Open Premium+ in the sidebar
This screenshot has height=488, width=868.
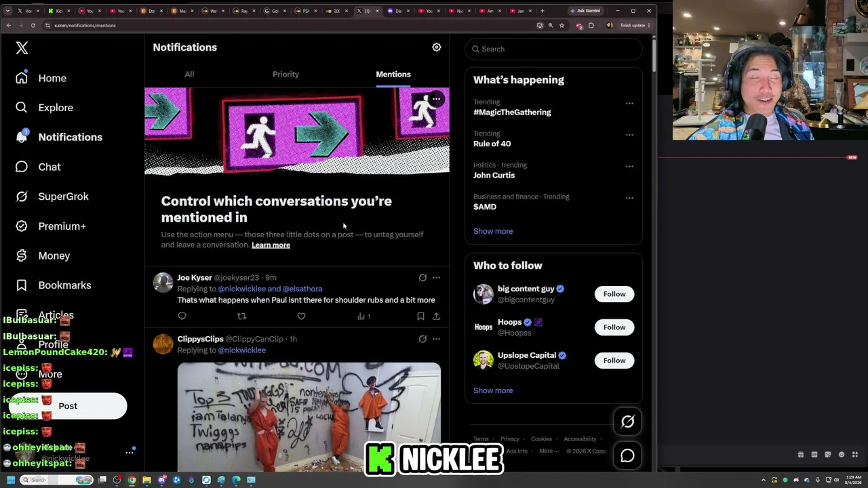[51, 226]
